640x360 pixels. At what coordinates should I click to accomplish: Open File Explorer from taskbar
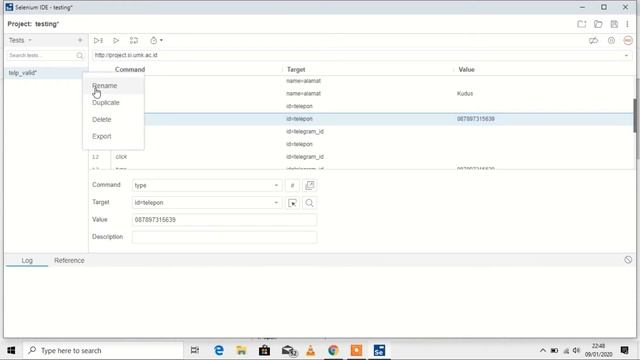point(242,351)
